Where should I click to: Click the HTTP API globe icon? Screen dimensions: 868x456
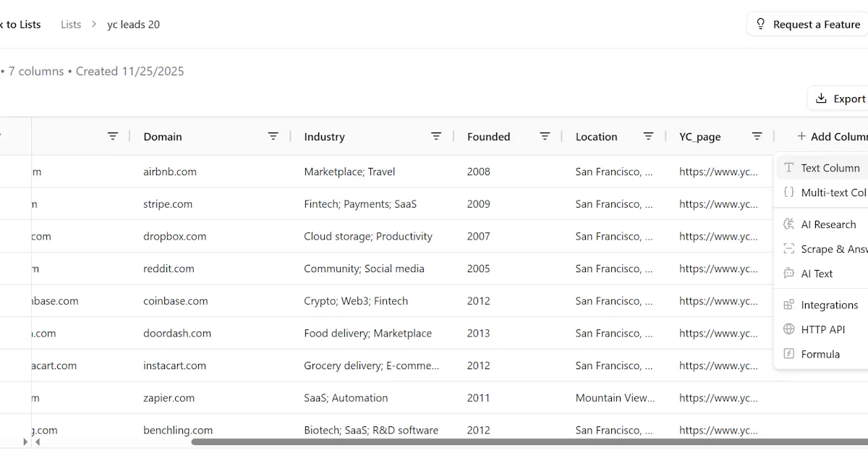tap(788, 329)
